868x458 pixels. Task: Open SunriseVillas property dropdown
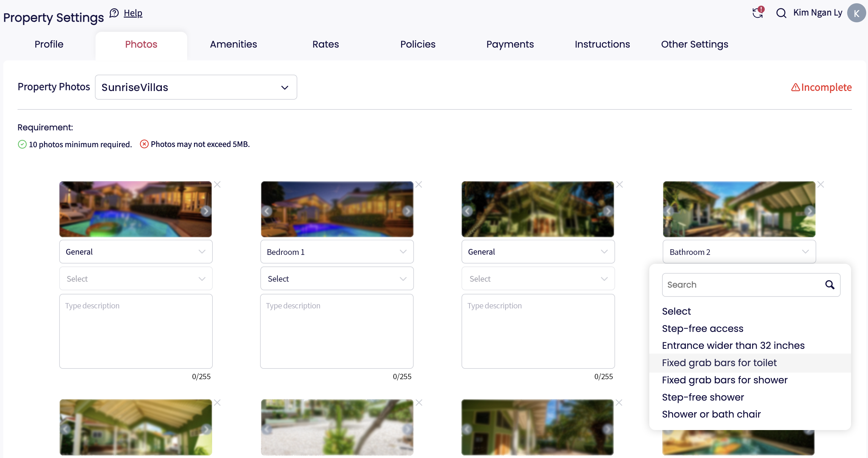pos(196,87)
